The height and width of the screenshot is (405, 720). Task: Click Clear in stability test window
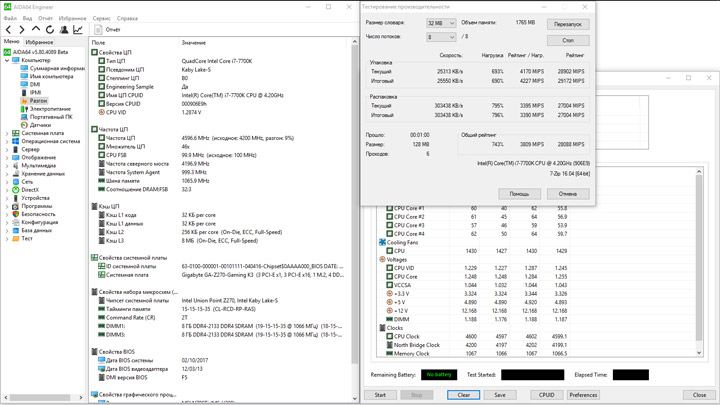point(464,395)
